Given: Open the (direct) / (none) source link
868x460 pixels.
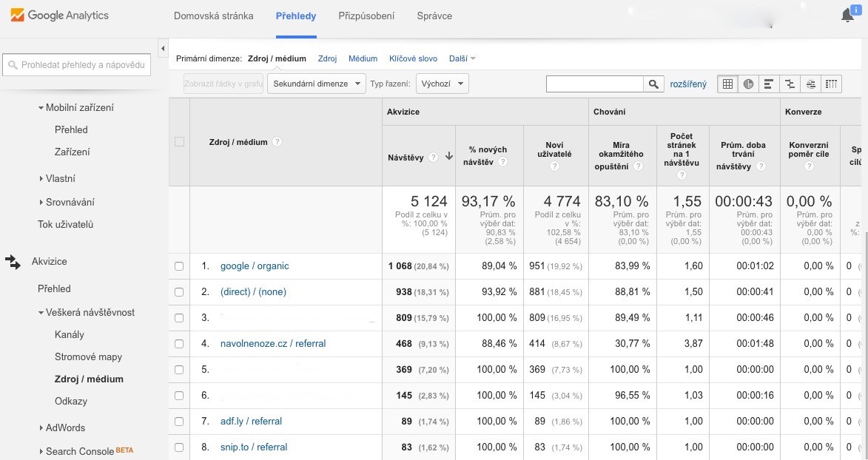Looking at the screenshot, I should pos(254,291).
